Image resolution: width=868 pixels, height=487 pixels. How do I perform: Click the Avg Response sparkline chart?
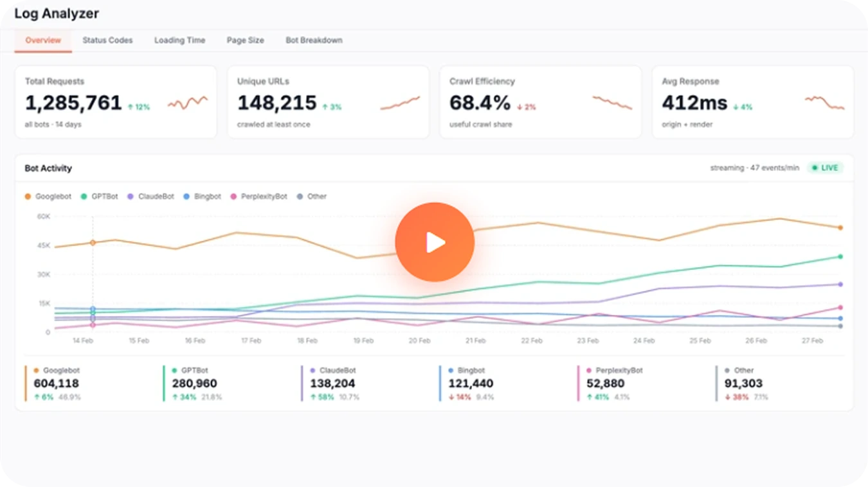coord(824,103)
